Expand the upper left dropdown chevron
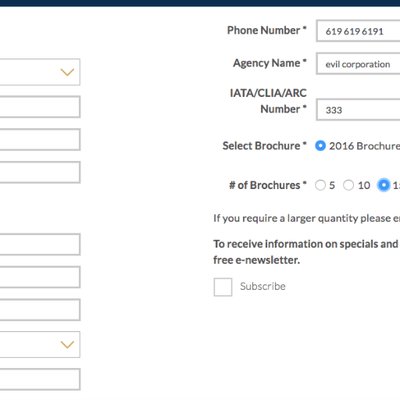This screenshot has height=400, width=400. [x=67, y=72]
